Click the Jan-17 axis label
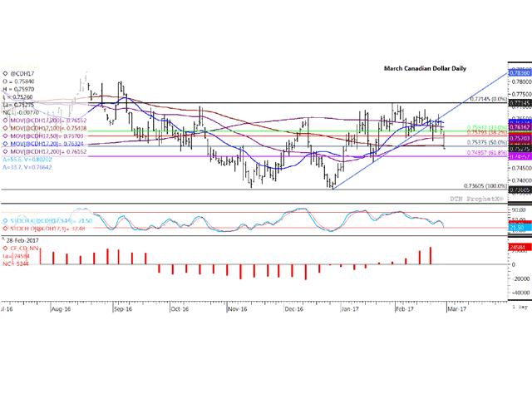 point(350,309)
